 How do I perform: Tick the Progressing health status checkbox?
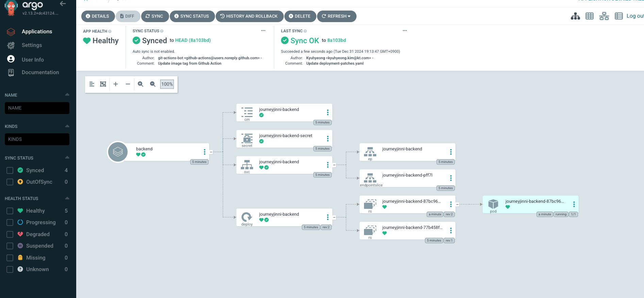(10, 222)
